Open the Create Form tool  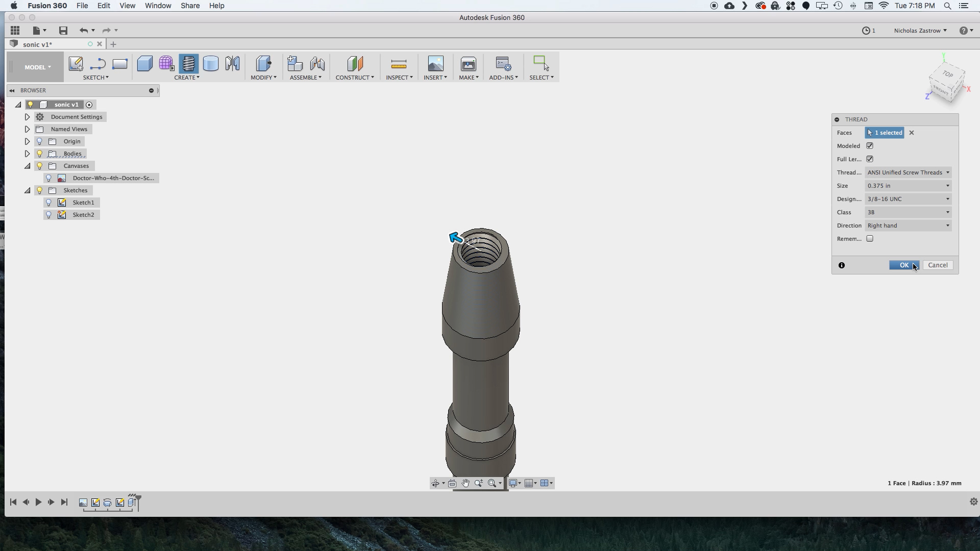166,64
